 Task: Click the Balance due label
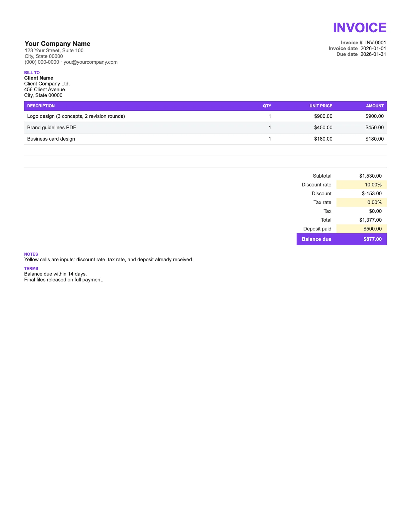click(x=316, y=239)
